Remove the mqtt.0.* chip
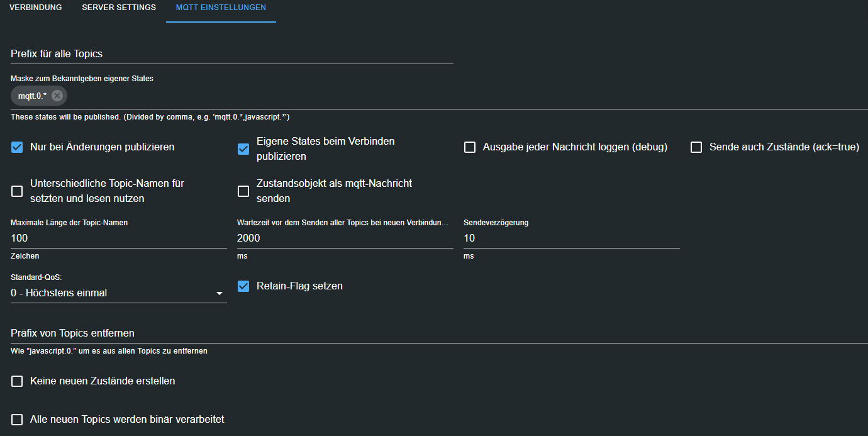Screen dimensions: 868x436 [x=57, y=96]
